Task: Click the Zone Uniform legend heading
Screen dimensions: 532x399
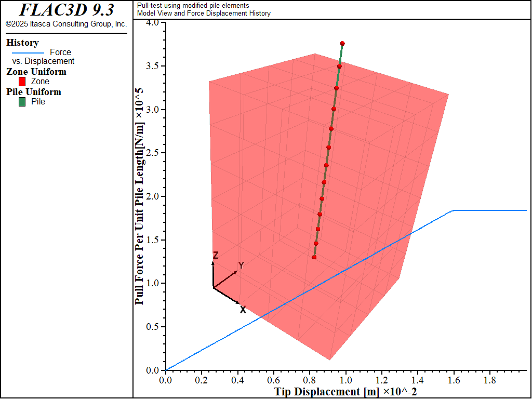Action: (x=36, y=72)
